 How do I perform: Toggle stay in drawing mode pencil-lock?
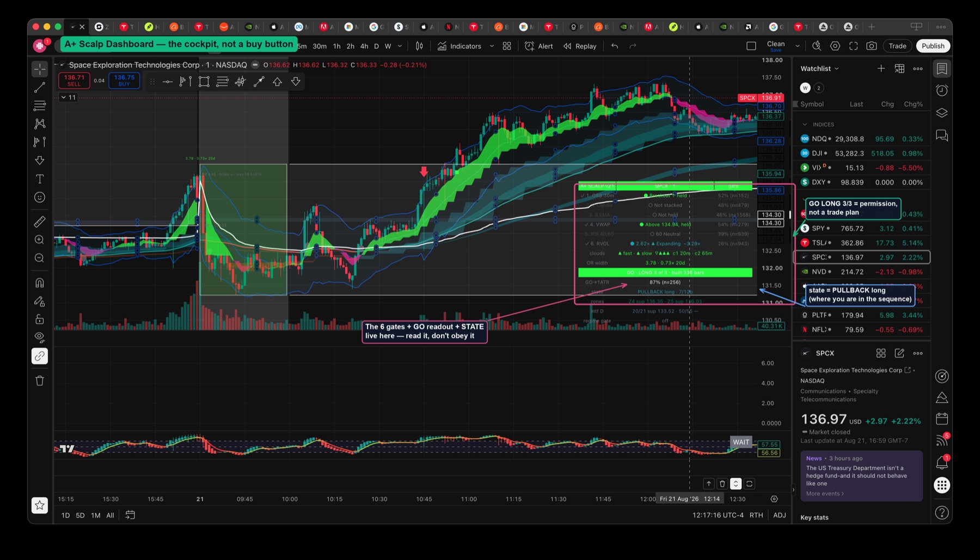click(x=40, y=301)
